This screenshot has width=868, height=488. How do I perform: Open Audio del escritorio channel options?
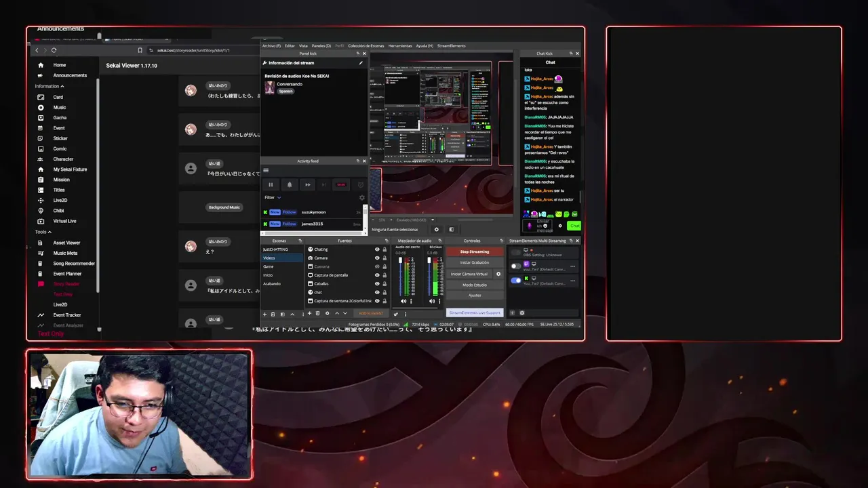[411, 301]
